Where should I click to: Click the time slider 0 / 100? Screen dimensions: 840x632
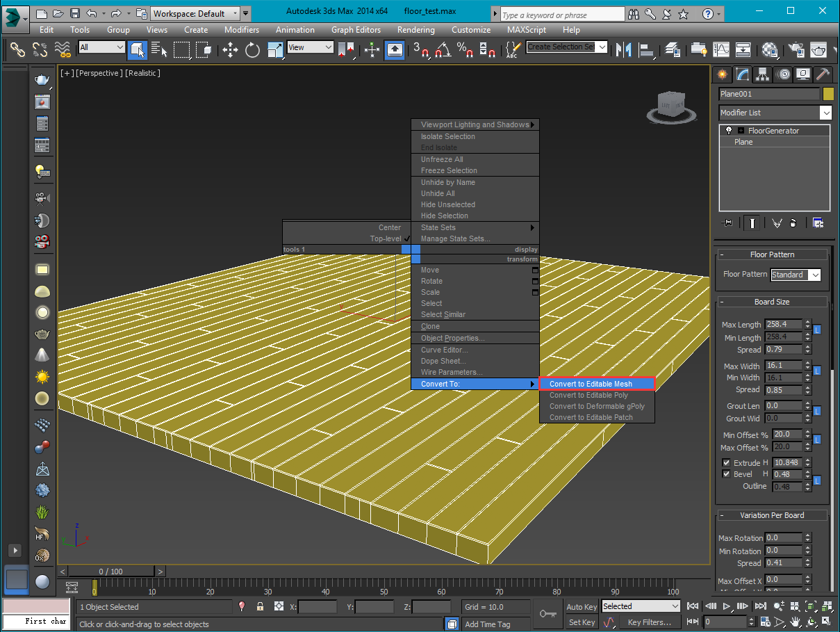tap(110, 572)
